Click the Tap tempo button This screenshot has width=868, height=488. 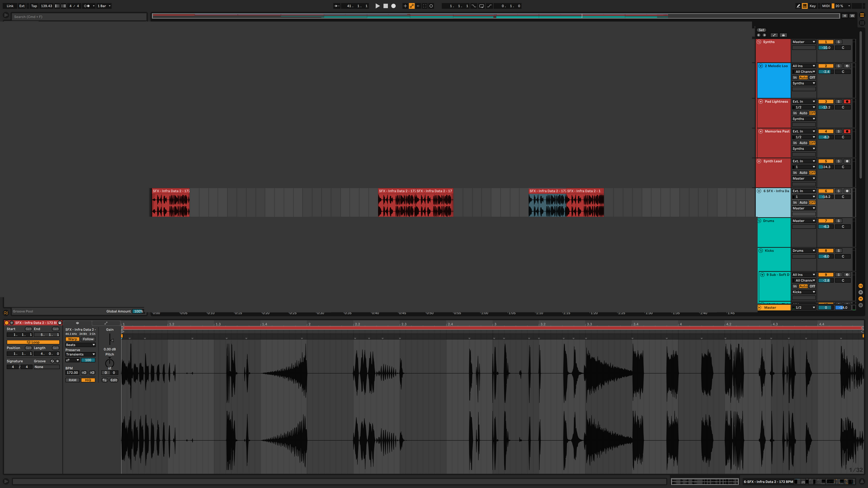coord(34,6)
